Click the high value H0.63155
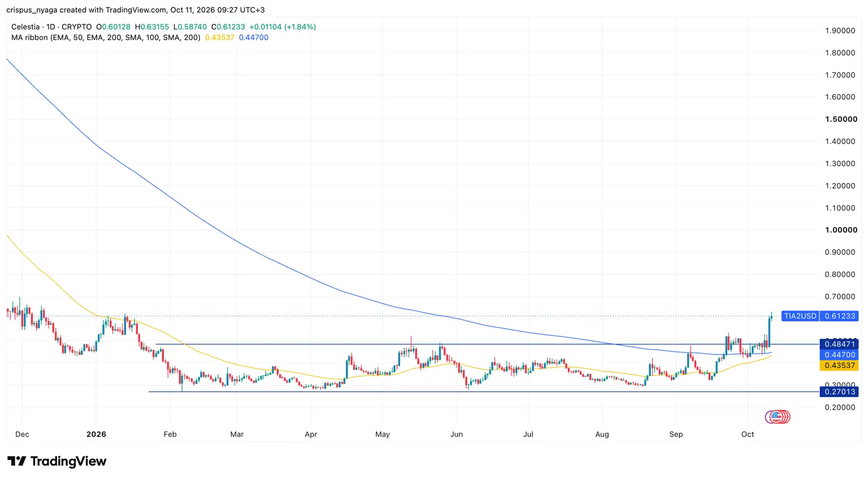This screenshot has width=868, height=480. (152, 27)
